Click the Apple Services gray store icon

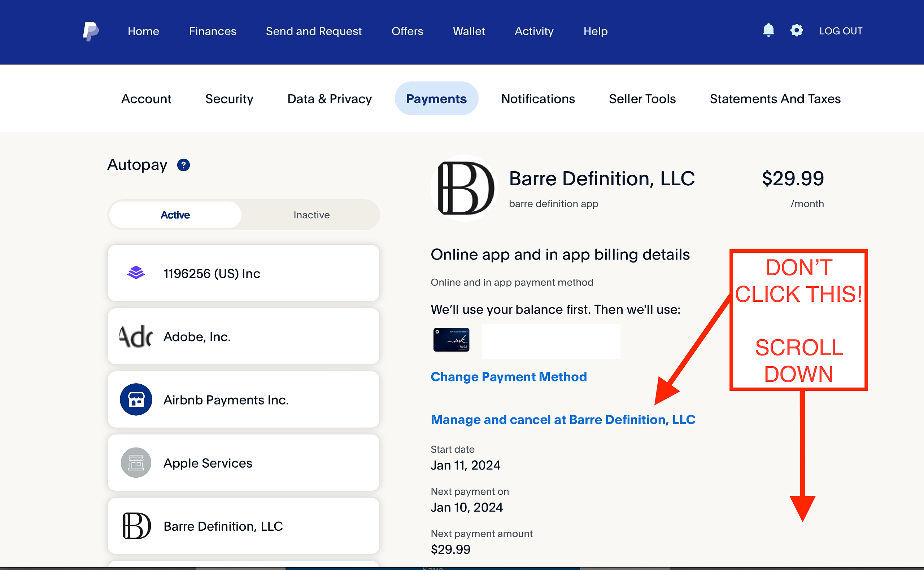pyautogui.click(x=136, y=463)
